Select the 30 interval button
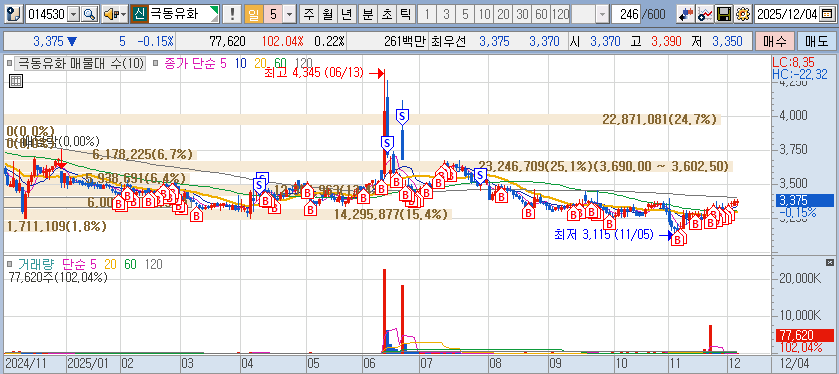This screenshot has height=374, width=839. click(x=522, y=14)
